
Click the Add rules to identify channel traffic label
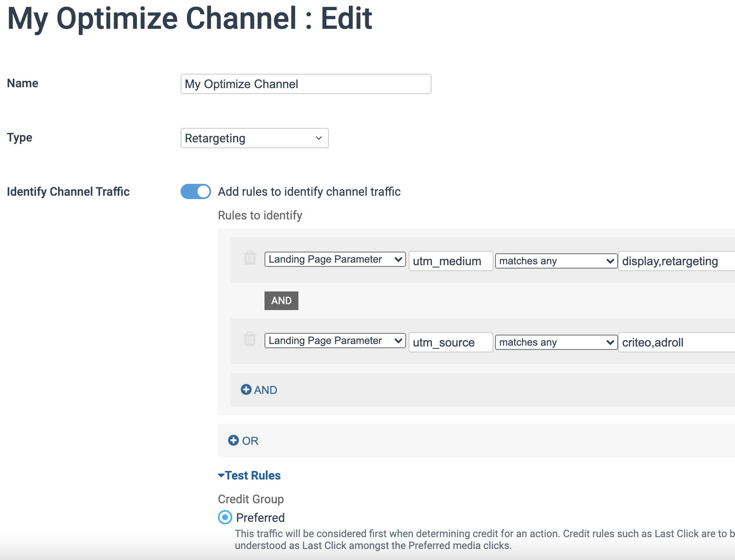[309, 191]
